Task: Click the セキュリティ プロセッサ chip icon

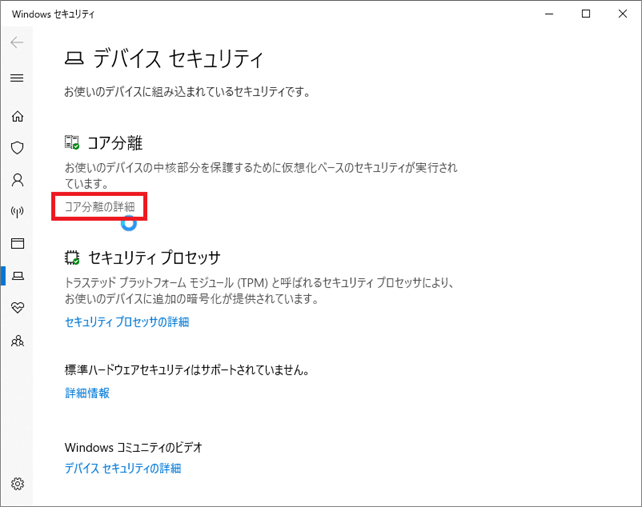Action: coord(72,258)
